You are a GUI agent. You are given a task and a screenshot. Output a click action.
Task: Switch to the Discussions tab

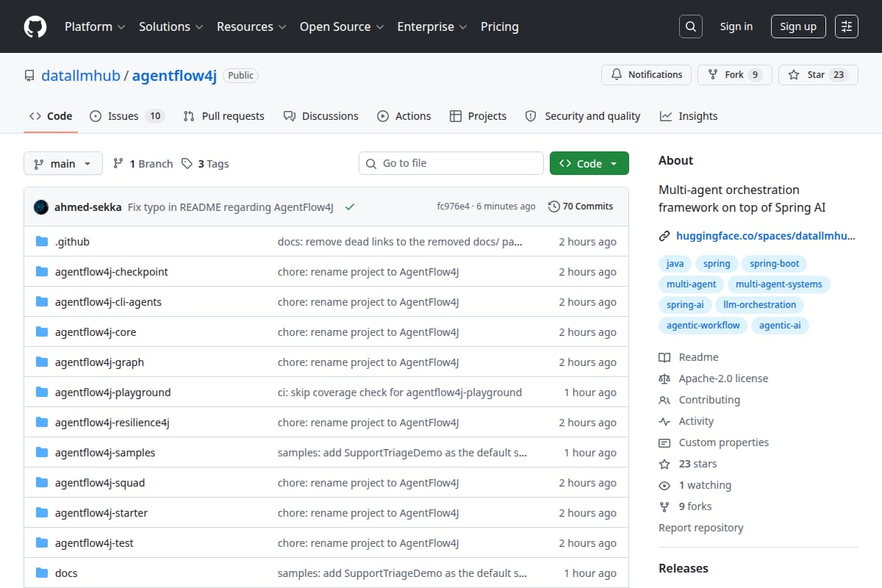[320, 116]
